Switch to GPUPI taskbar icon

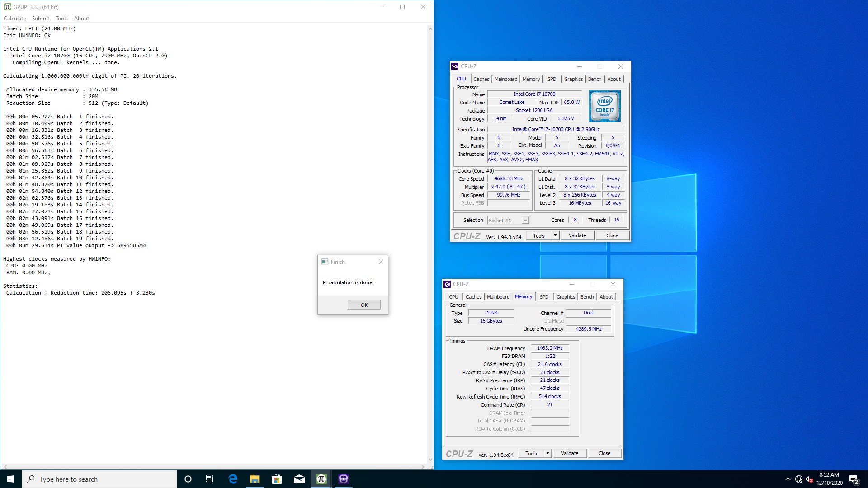click(x=321, y=479)
